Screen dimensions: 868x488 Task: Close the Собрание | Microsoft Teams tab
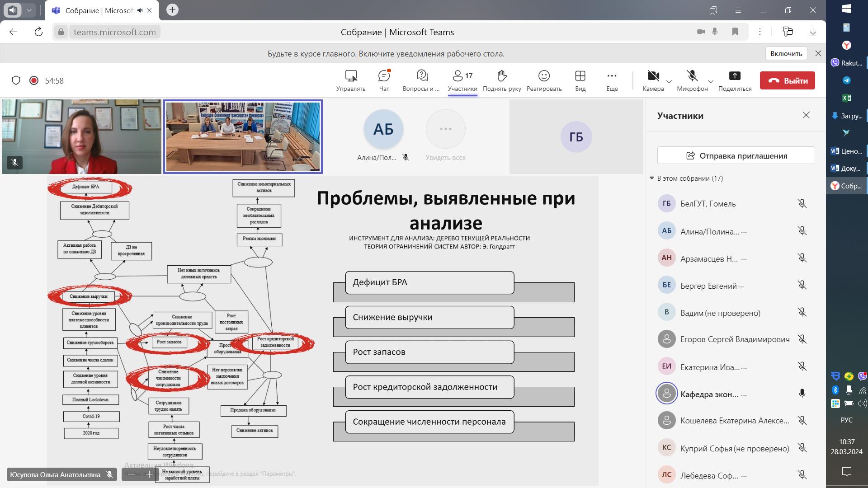(x=150, y=10)
